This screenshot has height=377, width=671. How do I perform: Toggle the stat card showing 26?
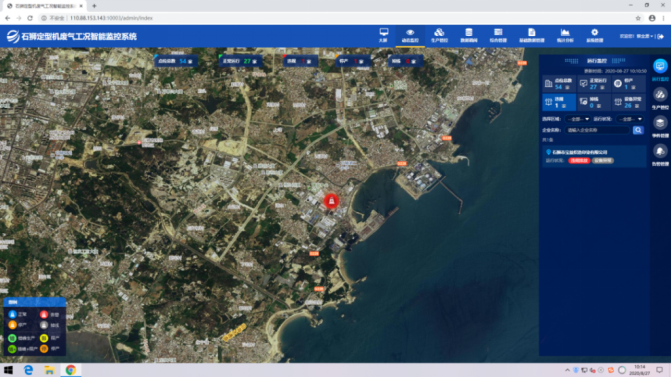pyautogui.click(x=628, y=102)
